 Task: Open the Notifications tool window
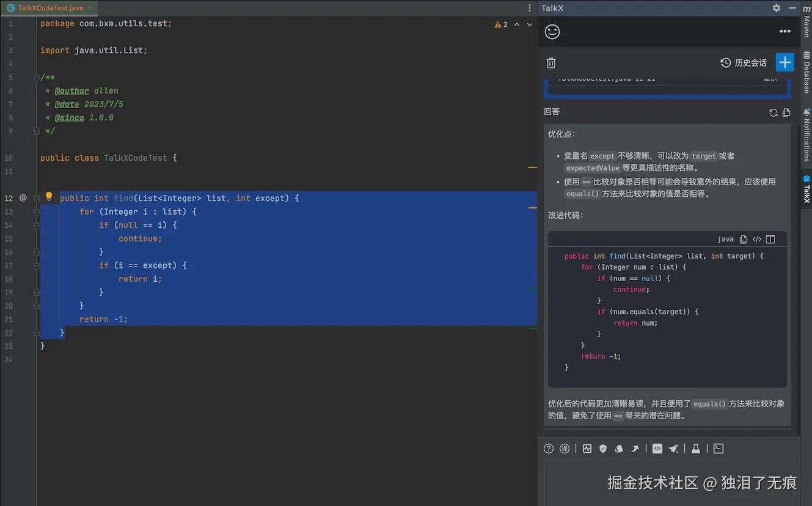tap(807, 134)
